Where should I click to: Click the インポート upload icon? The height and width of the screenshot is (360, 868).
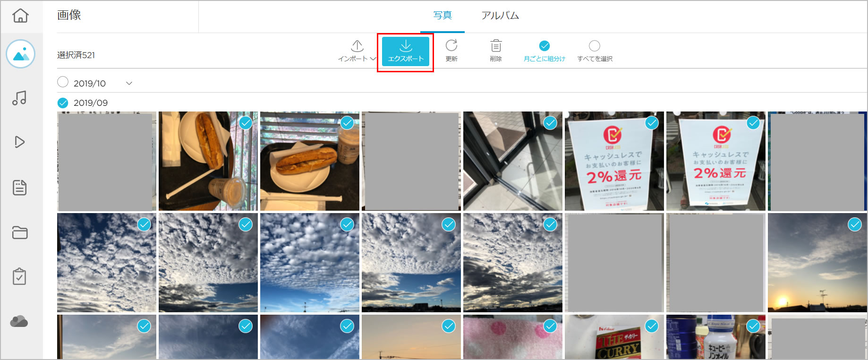[x=357, y=46]
